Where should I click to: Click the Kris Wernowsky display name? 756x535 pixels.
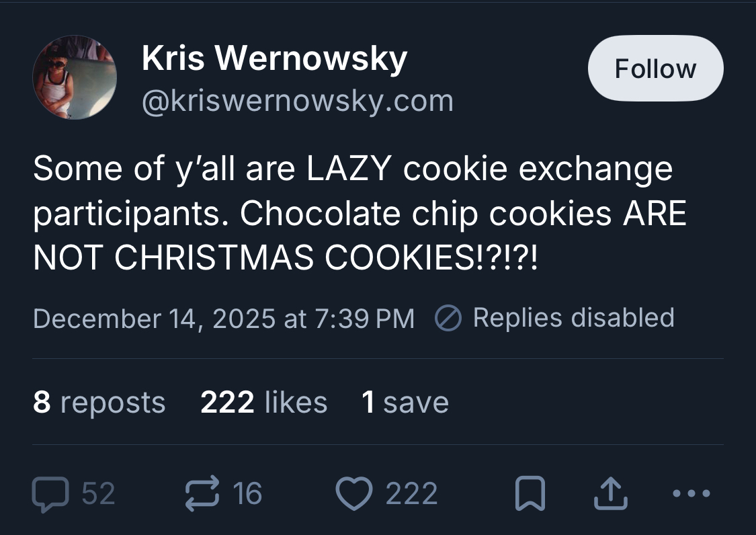[274, 59]
